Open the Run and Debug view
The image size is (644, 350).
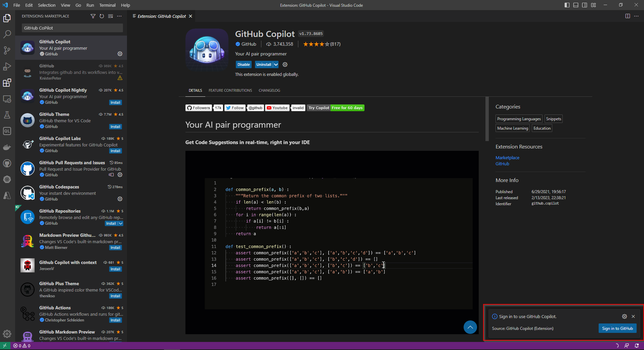click(7, 67)
